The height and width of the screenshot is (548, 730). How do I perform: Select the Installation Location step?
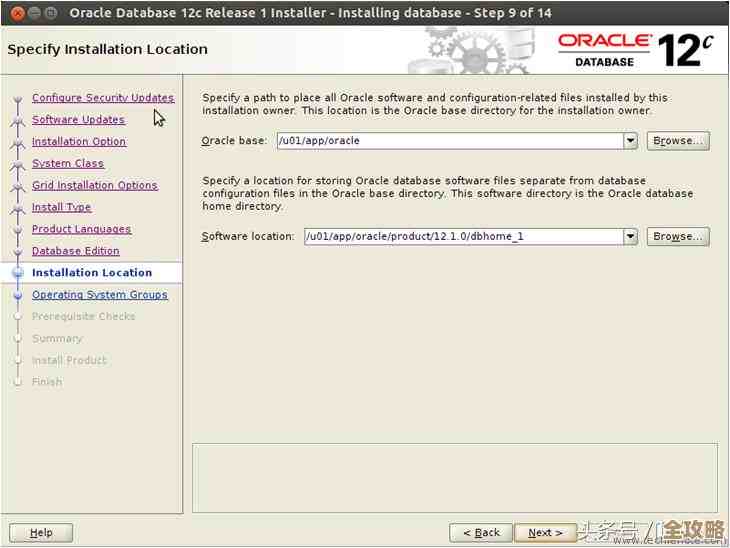click(92, 273)
